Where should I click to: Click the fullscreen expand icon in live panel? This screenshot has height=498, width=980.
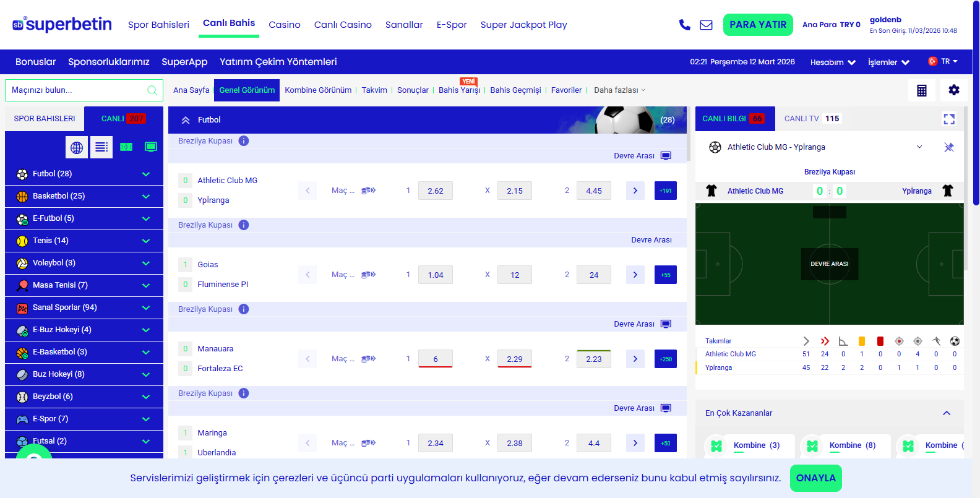tap(949, 119)
